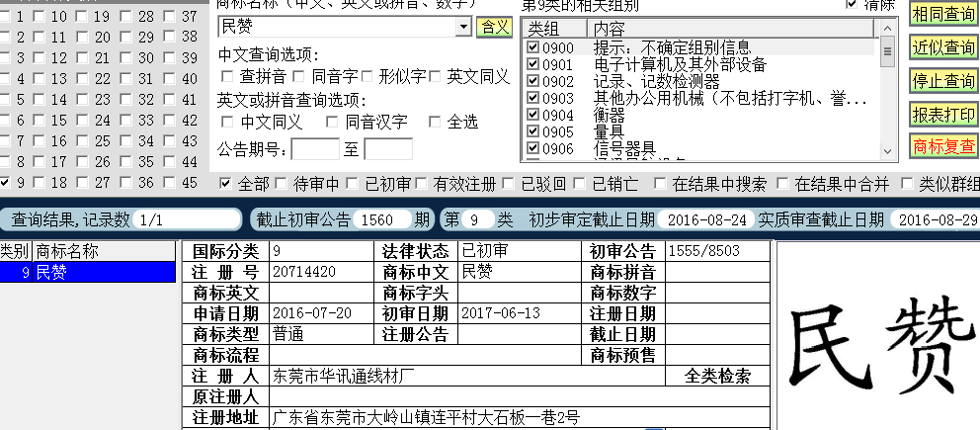This screenshot has height=430, width=980.
Task: Check class 42 checkbox
Action: pyautogui.click(x=170, y=120)
